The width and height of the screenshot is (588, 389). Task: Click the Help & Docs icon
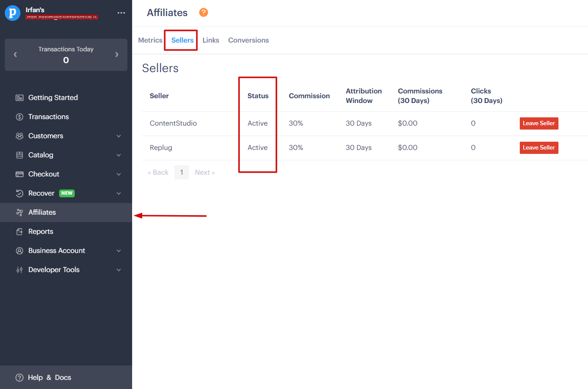[19, 378]
